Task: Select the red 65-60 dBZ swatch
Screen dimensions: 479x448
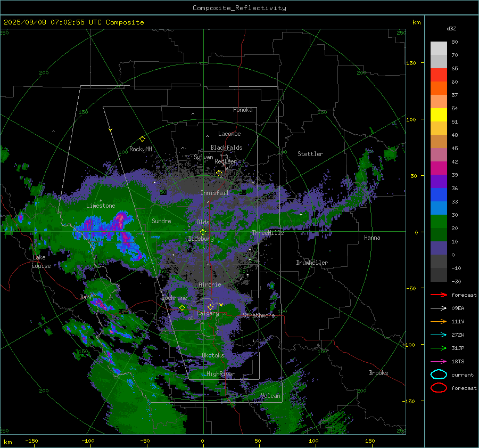Action: click(439, 75)
